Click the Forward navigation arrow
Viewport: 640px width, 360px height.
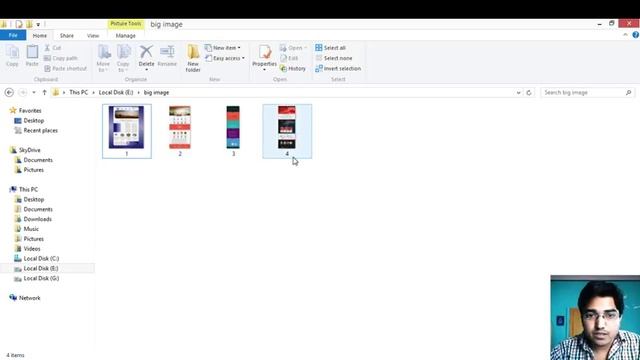(x=23, y=93)
